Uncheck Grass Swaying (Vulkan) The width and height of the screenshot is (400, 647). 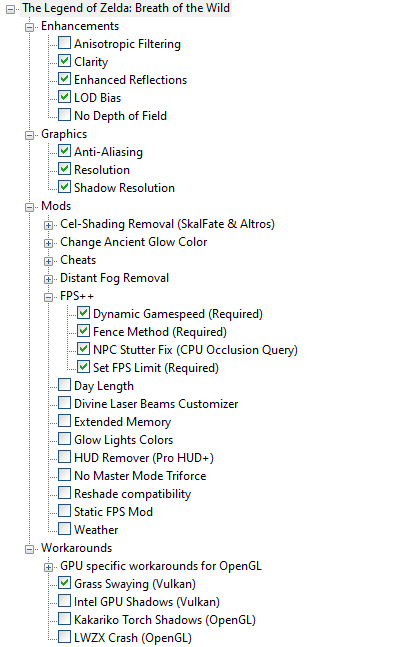click(64, 583)
